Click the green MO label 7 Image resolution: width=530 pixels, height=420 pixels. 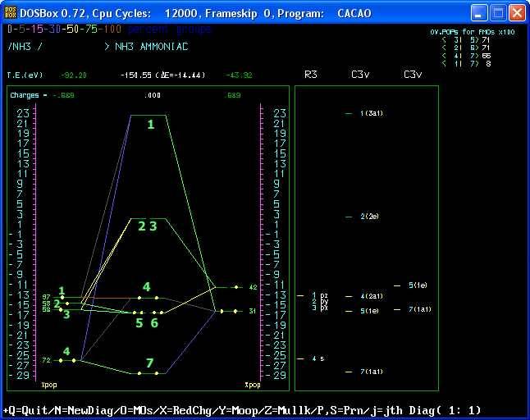click(x=150, y=363)
